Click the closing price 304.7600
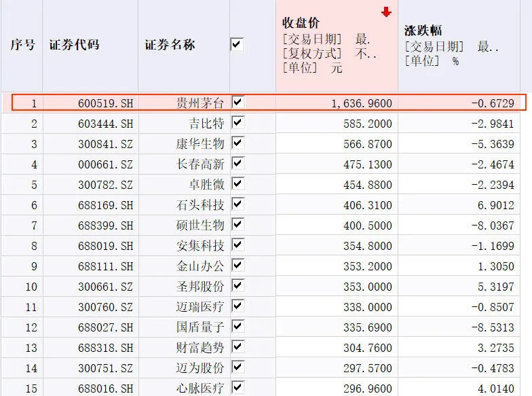Screen dimensions: 532x396 [368, 348]
